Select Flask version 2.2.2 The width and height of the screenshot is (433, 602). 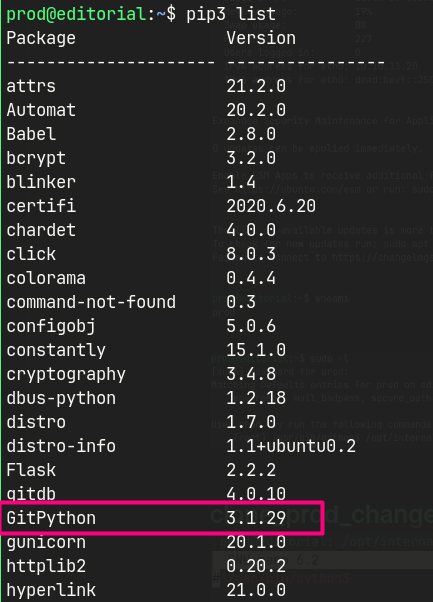(251, 470)
